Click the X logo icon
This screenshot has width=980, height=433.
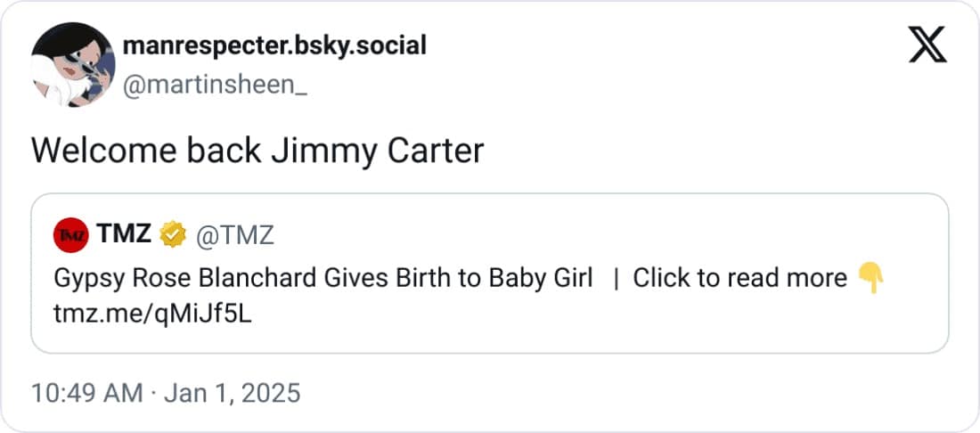coord(928,45)
